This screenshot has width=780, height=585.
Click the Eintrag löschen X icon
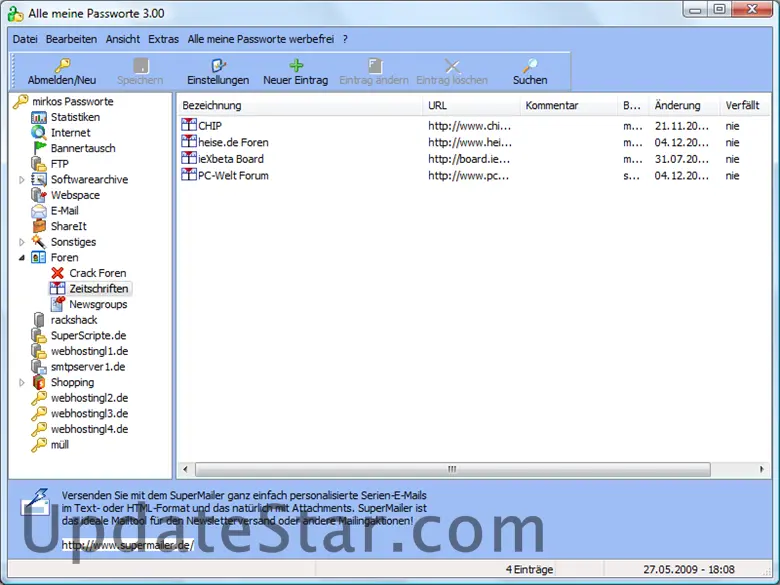click(x=452, y=66)
